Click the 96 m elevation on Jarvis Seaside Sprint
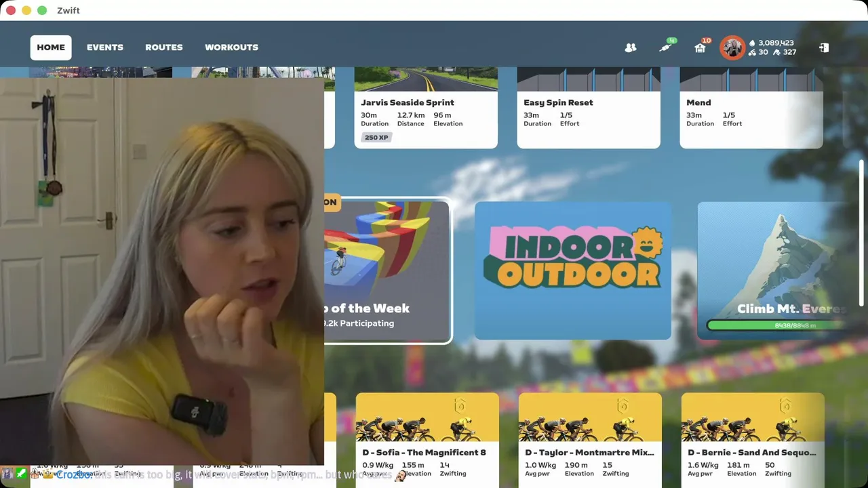868x488 pixels. (442, 115)
